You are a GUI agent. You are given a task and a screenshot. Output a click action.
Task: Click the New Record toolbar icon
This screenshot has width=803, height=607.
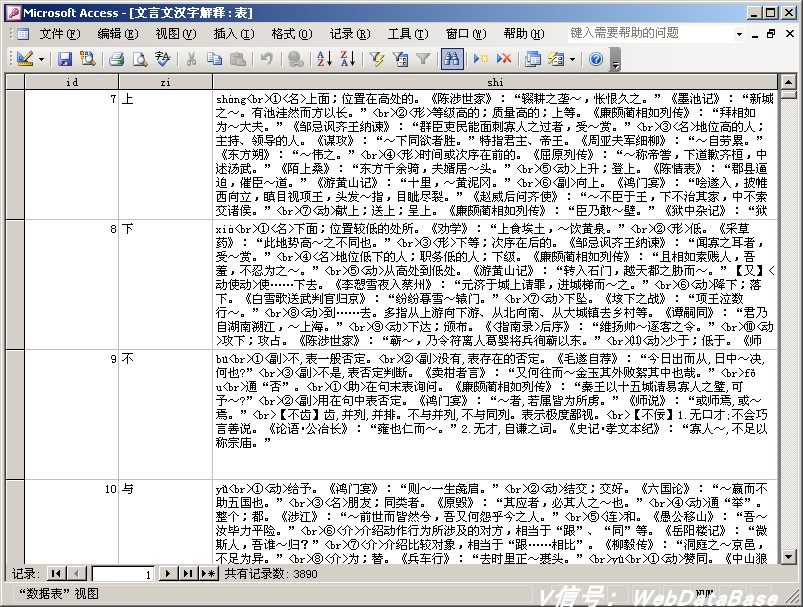coord(481,59)
